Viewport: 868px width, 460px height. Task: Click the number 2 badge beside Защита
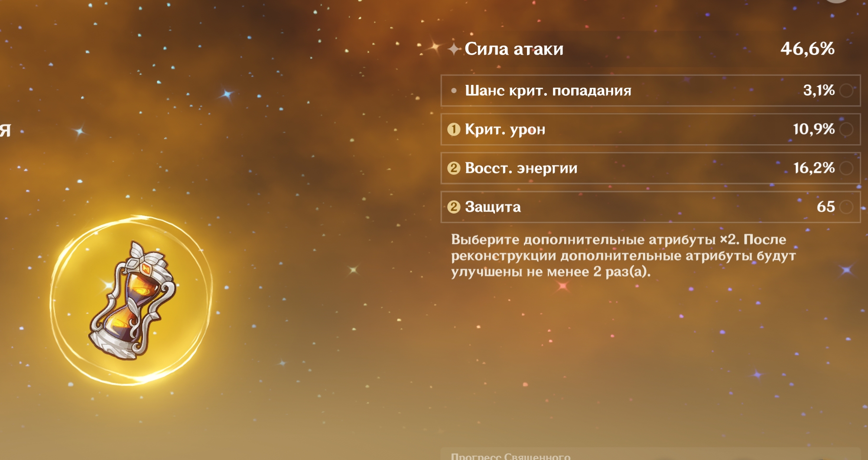click(x=454, y=207)
